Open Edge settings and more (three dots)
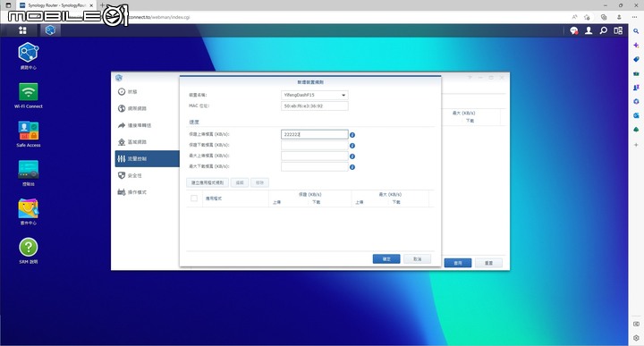This screenshot has width=644, height=346. tap(634, 17)
